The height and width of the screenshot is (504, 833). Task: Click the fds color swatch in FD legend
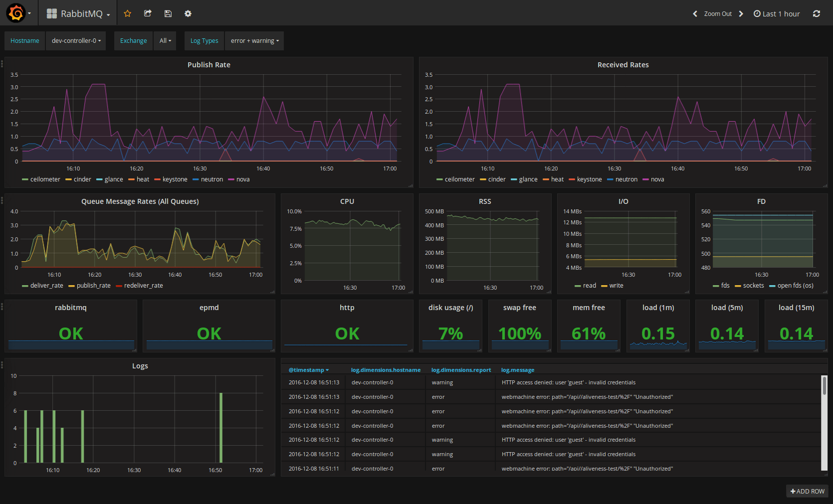pos(716,286)
